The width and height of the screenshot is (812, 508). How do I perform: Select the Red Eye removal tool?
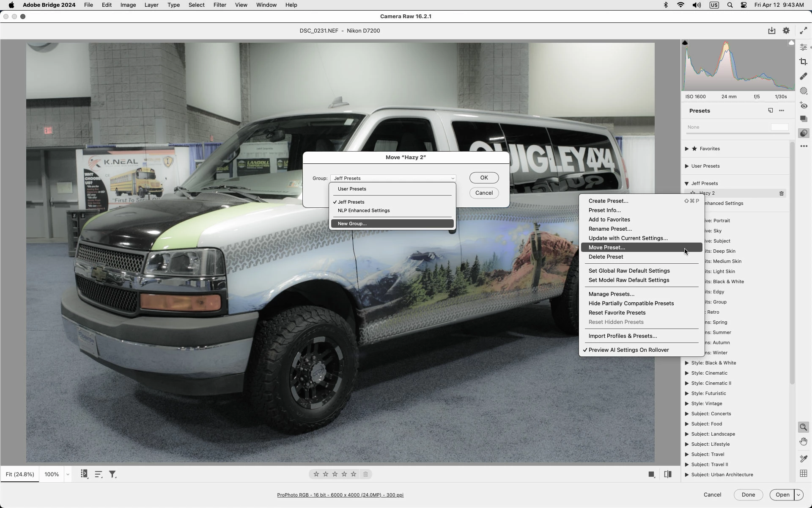click(x=804, y=105)
